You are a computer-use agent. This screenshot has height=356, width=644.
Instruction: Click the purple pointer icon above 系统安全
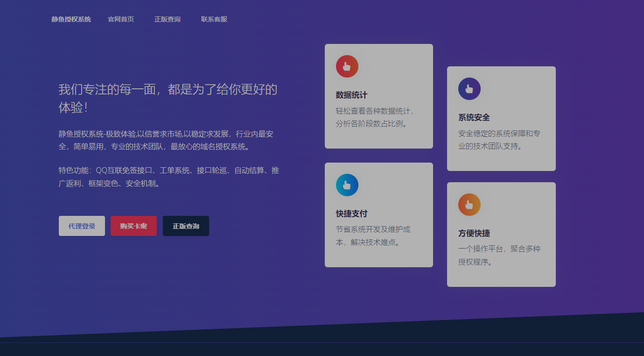[469, 89]
